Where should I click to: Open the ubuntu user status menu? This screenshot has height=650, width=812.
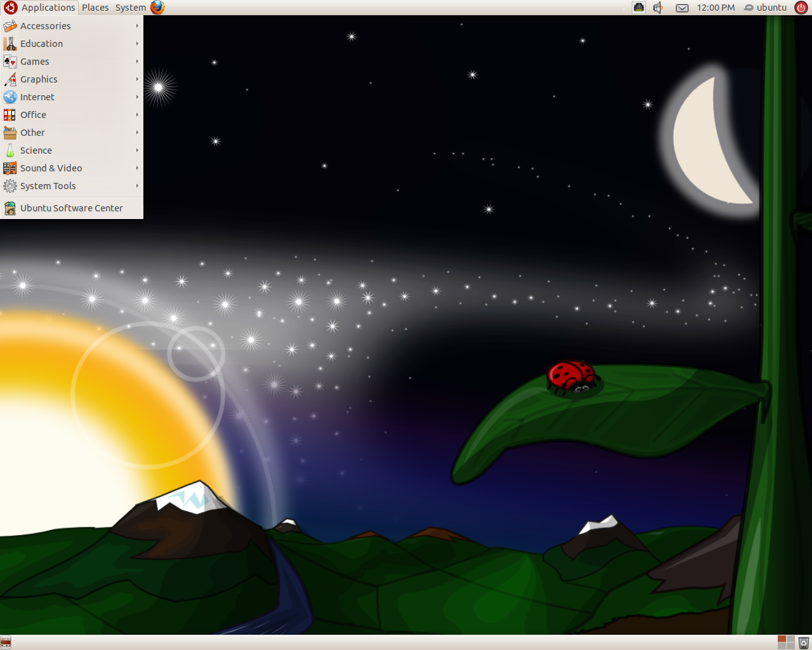[x=766, y=8]
